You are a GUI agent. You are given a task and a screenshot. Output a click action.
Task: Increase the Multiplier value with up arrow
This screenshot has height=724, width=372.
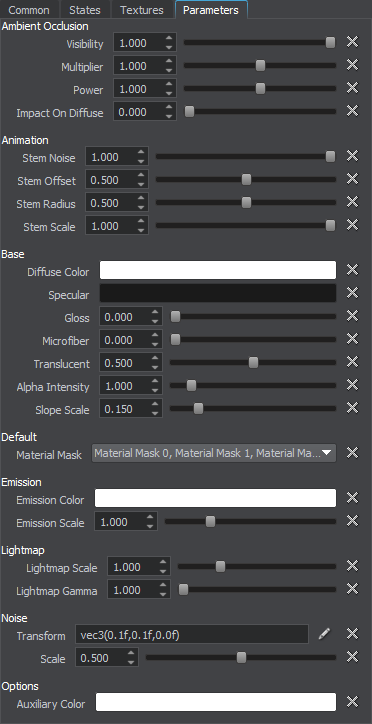pyautogui.click(x=169, y=61)
